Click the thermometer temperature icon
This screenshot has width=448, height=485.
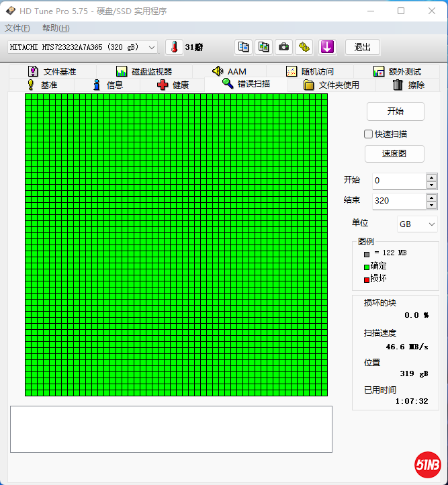pyautogui.click(x=174, y=47)
